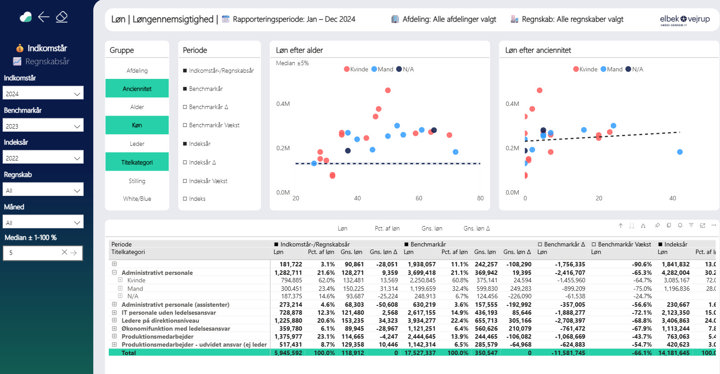Image resolution: width=720 pixels, height=374 pixels.
Task: Expand the Økonomifunktion med ledelsesansvar row
Action: point(114,329)
